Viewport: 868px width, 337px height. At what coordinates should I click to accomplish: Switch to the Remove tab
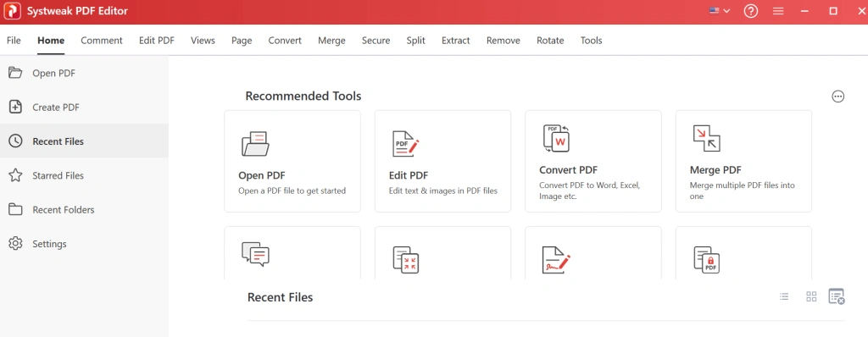pos(504,41)
